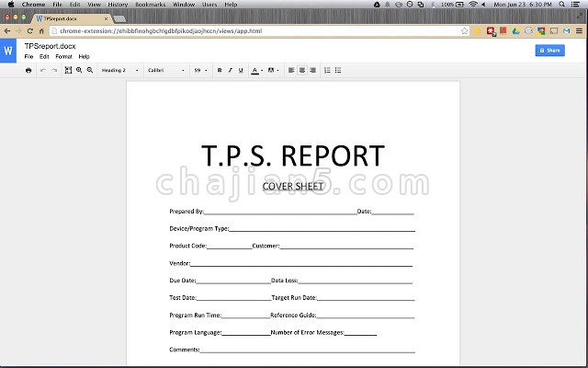
Task: Open the Notification Center list icon
Action: tap(575, 5)
